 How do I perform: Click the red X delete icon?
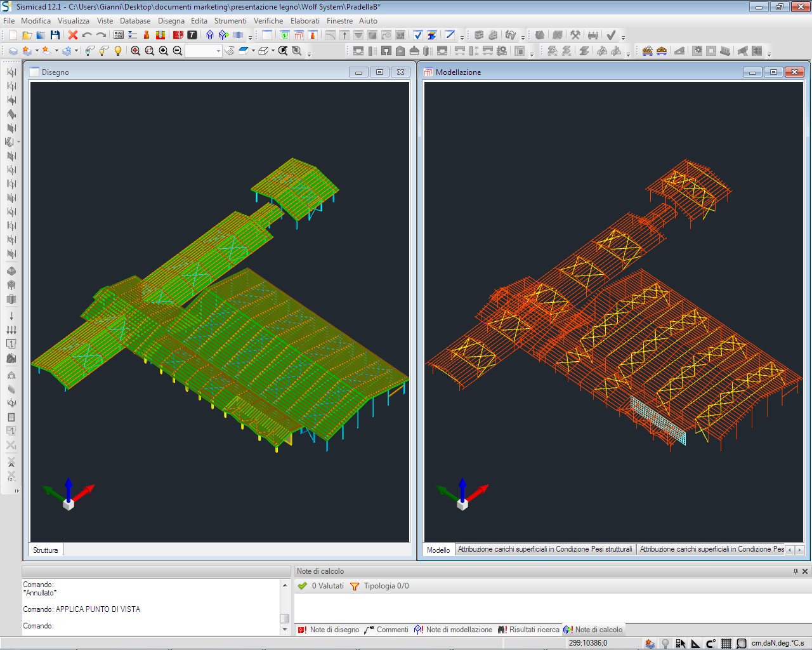point(73,35)
